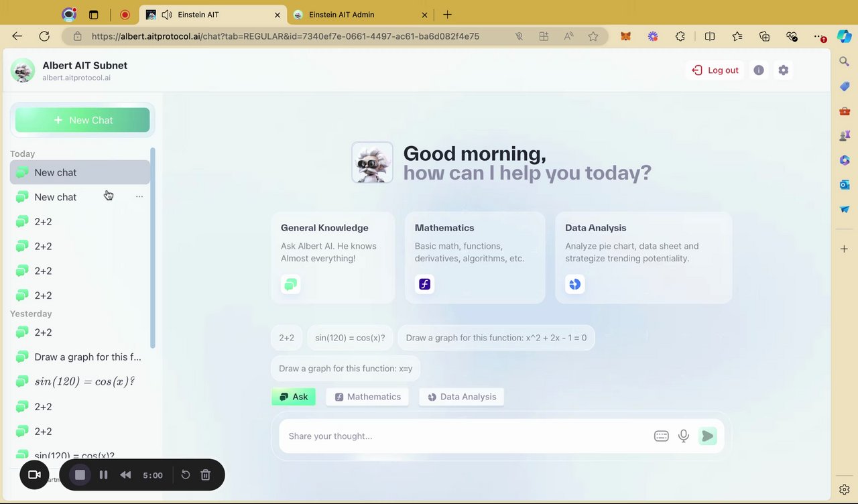Go back with the browser back arrow

point(17,36)
